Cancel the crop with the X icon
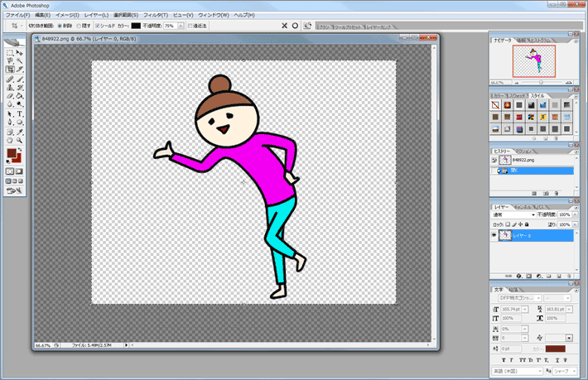 pyautogui.click(x=284, y=26)
